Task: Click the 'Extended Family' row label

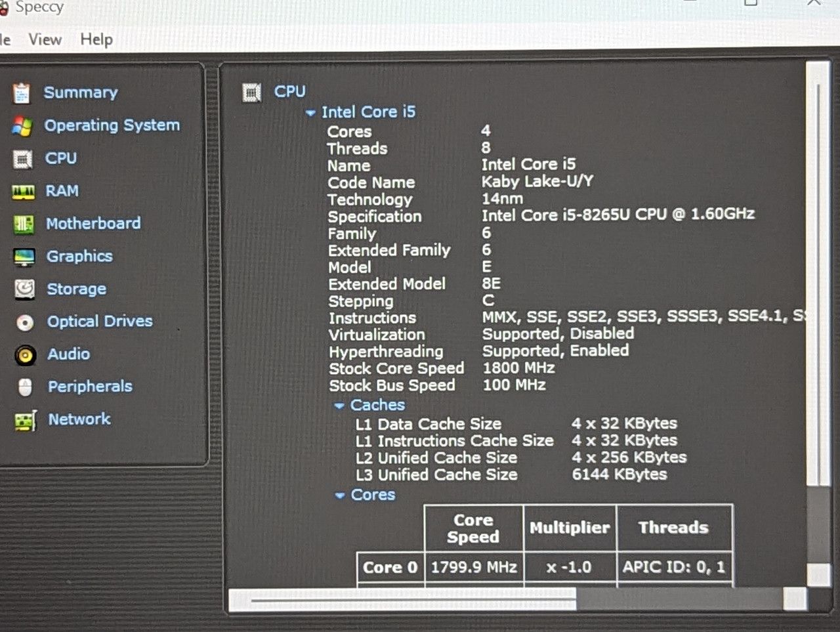Action: [x=389, y=250]
